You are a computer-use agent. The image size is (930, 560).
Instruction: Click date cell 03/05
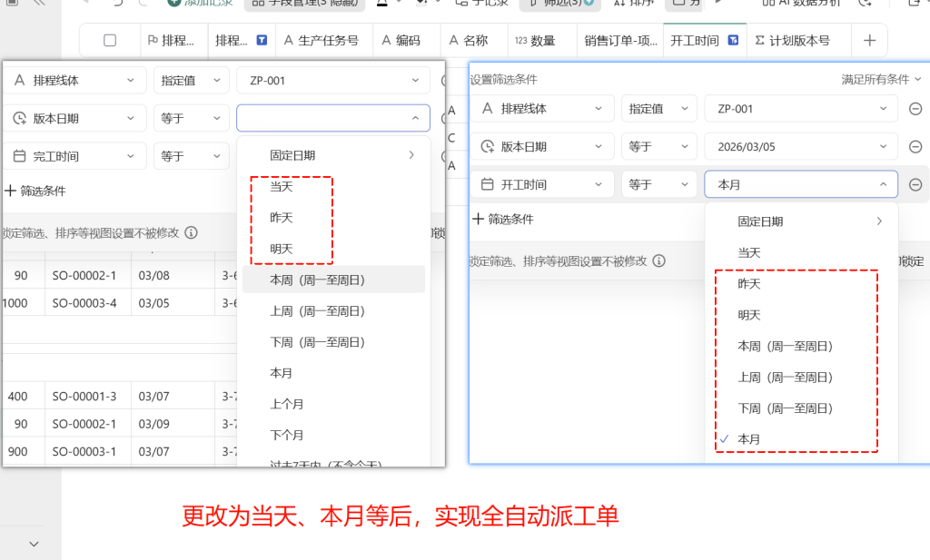pos(173,303)
